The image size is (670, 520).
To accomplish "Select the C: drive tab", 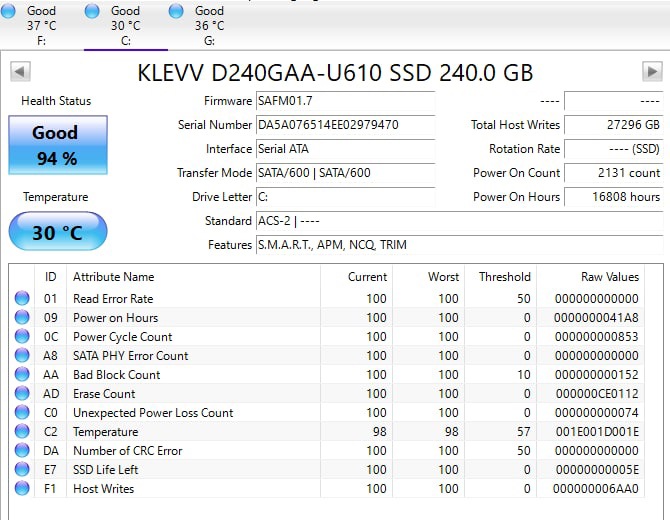I will click(126, 25).
